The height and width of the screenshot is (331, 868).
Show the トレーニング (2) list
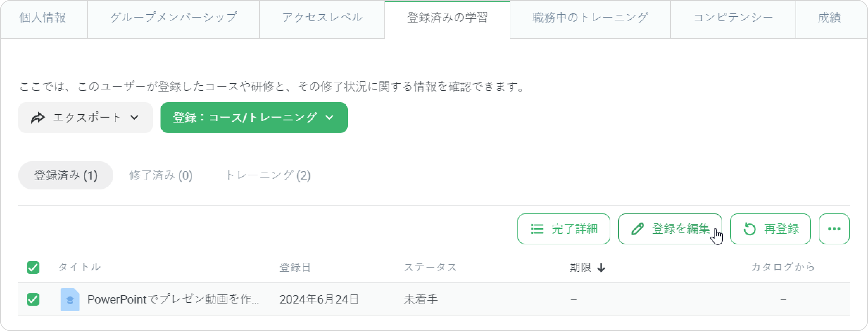[268, 175]
